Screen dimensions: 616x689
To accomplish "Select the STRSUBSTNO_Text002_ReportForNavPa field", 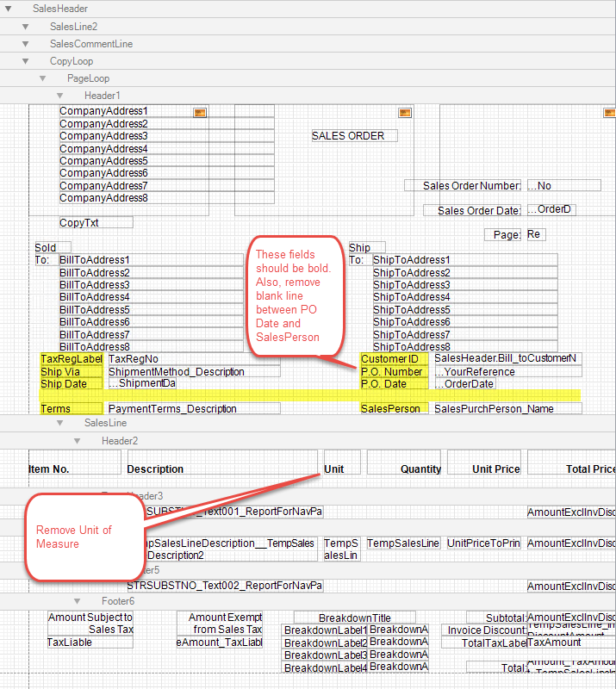I will (225, 586).
